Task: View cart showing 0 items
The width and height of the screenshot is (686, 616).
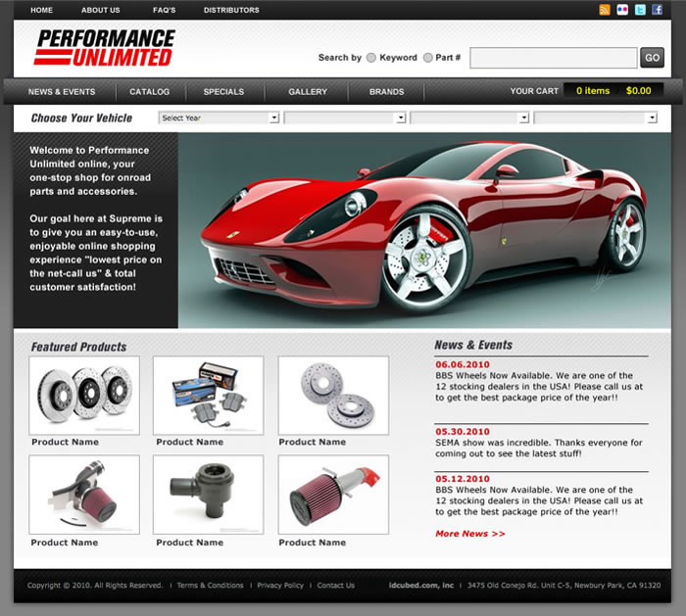Action: [x=593, y=91]
